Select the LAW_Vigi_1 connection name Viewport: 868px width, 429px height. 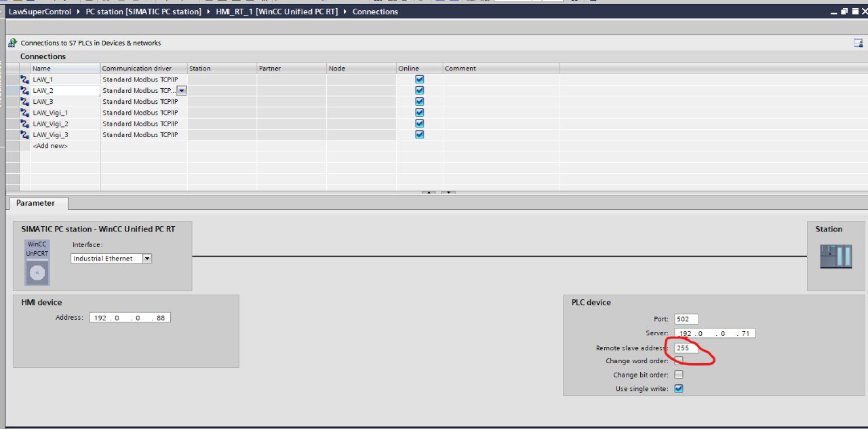pyautogui.click(x=65, y=113)
